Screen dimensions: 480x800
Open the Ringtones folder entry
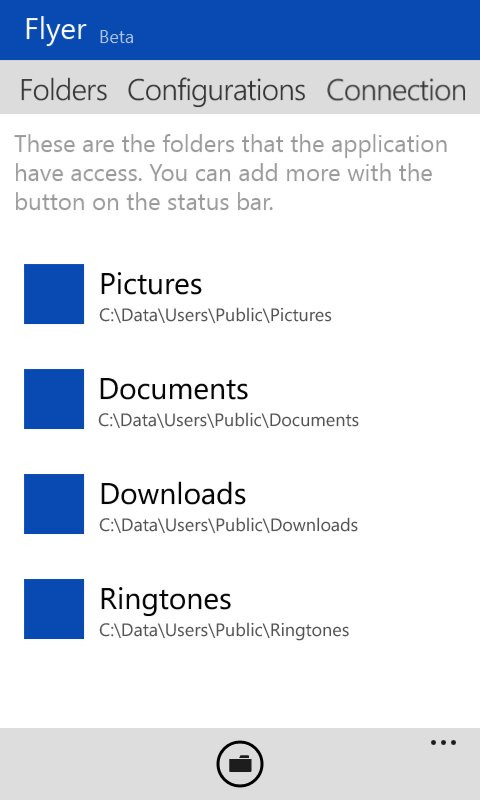(x=240, y=609)
